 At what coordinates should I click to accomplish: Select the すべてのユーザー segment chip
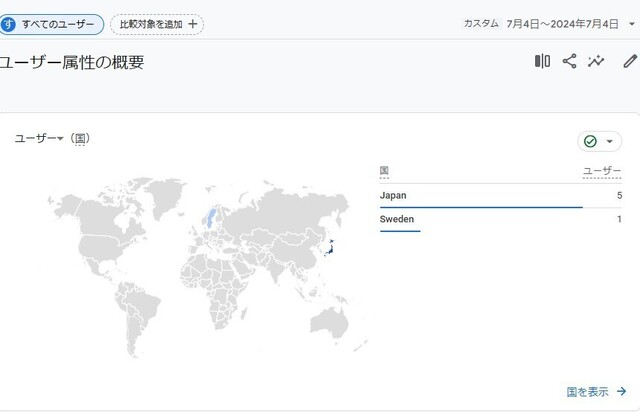click(x=52, y=24)
